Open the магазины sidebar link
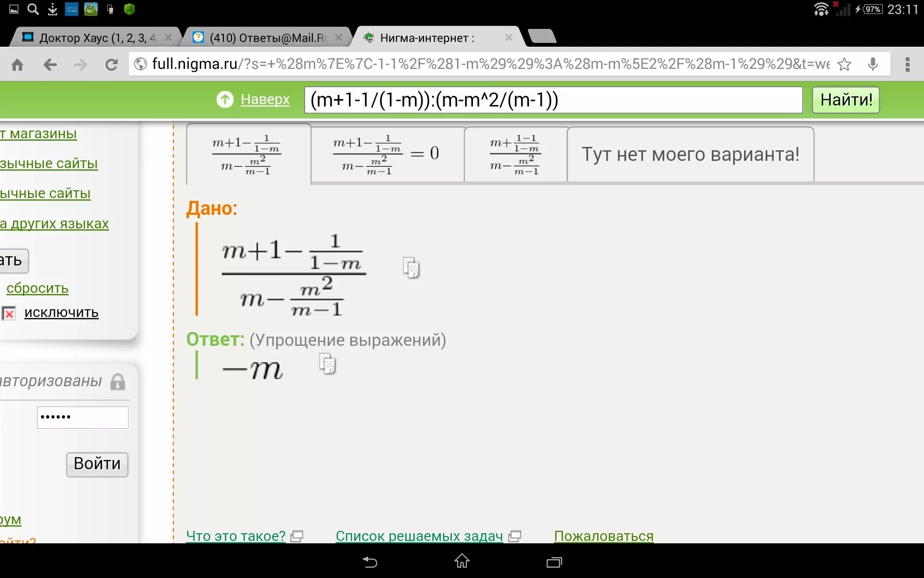The height and width of the screenshot is (578, 924). [x=38, y=134]
